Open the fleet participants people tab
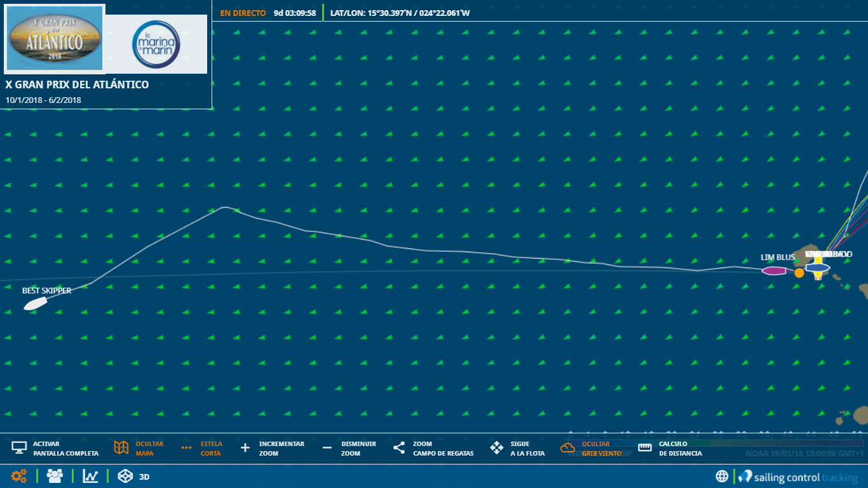Image resolution: width=868 pixels, height=488 pixels. [x=55, y=476]
